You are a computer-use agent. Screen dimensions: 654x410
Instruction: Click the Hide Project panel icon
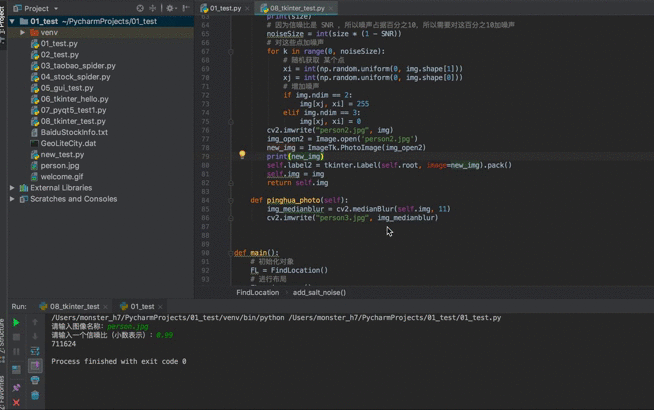pyautogui.click(x=186, y=8)
